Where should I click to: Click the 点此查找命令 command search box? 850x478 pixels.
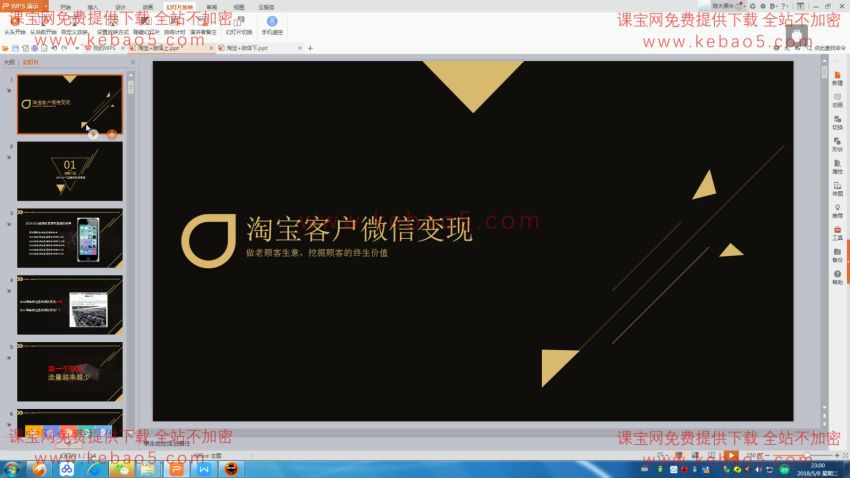[826, 48]
